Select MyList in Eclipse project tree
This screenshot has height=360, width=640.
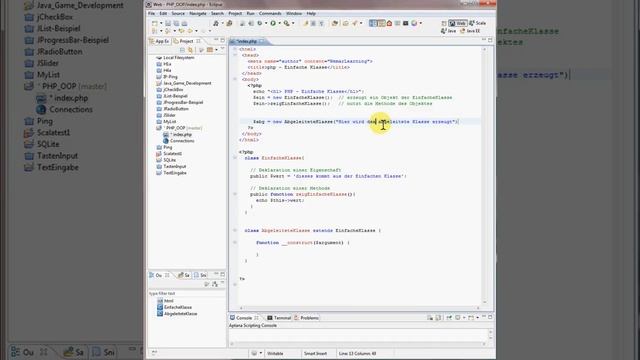click(x=167, y=122)
